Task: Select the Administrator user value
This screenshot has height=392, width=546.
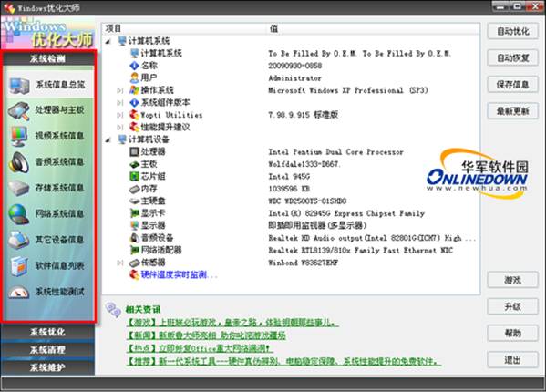Action: [294, 78]
